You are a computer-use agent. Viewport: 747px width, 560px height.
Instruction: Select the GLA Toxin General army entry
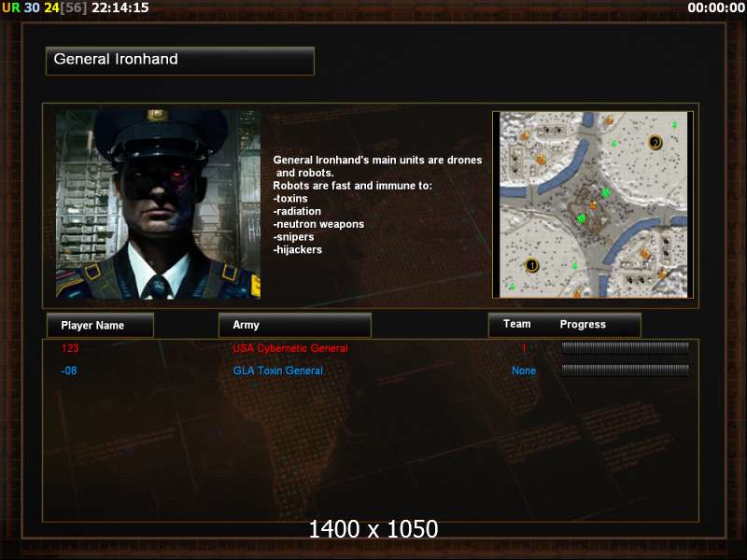[x=277, y=371]
